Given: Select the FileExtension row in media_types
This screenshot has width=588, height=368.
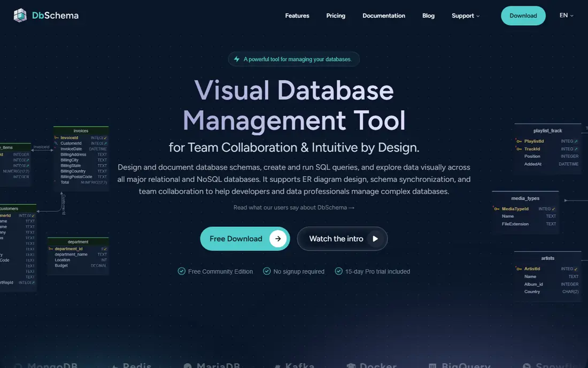Looking at the screenshot, I should (x=525, y=224).
